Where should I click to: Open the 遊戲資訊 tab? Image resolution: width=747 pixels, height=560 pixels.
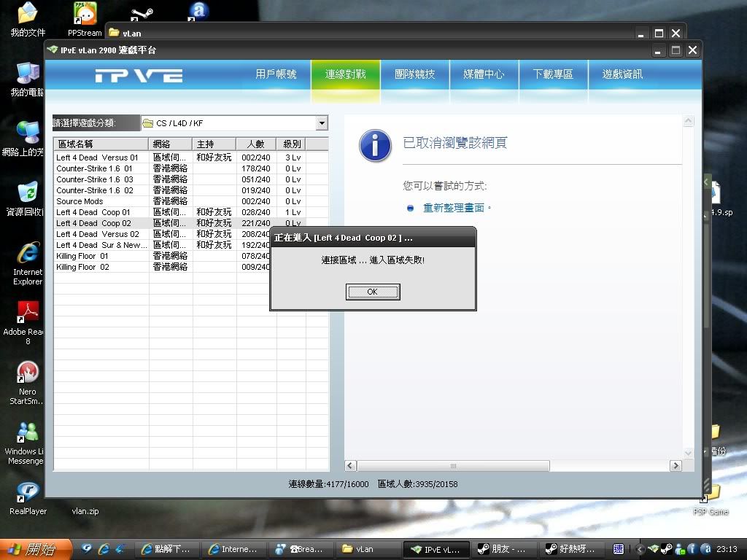point(622,74)
